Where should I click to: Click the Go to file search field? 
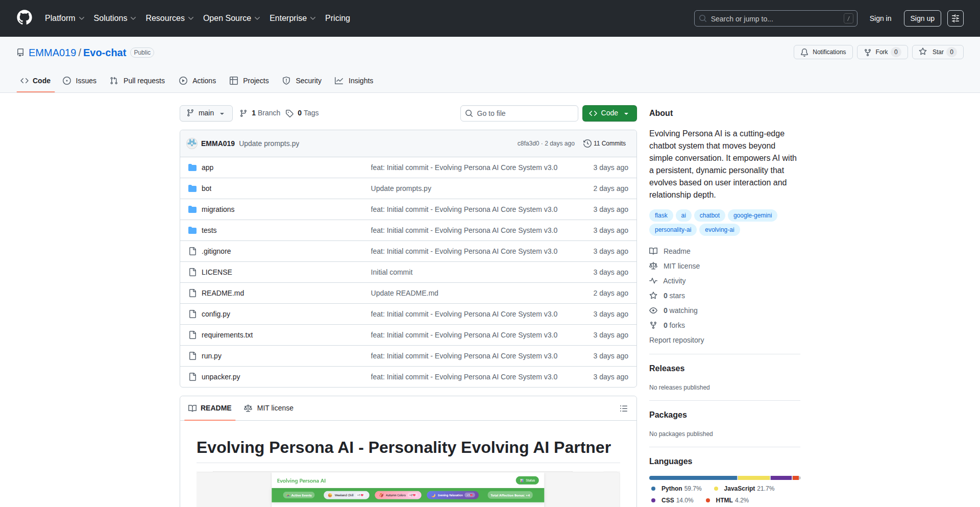pyautogui.click(x=519, y=113)
